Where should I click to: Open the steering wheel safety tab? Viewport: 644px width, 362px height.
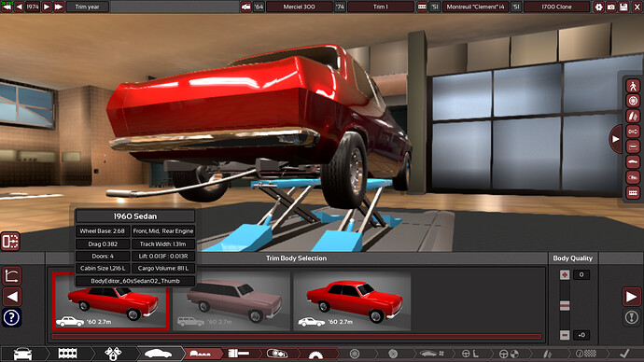(x=509, y=354)
